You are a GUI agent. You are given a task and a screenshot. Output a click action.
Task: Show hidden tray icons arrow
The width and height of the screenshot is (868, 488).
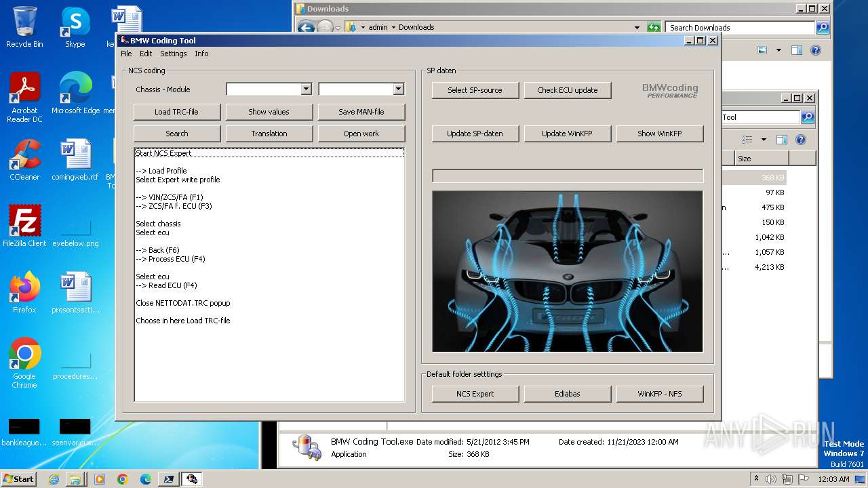[756, 479]
